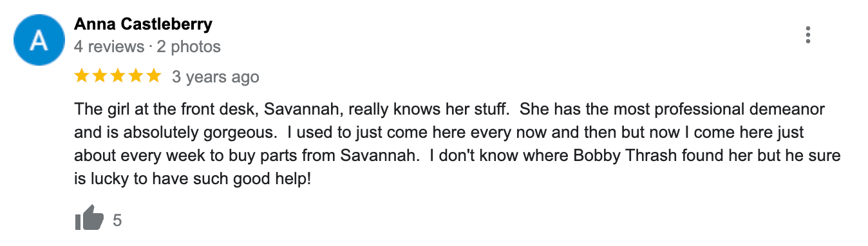
Task: Click the last line 'lucky to have such good help'
Action: tap(200, 180)
